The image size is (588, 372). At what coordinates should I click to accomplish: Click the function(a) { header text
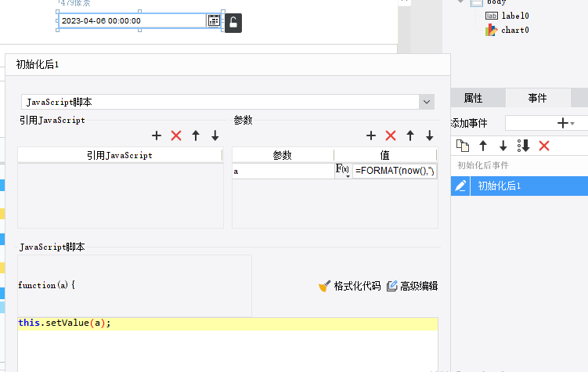[46, 285]
